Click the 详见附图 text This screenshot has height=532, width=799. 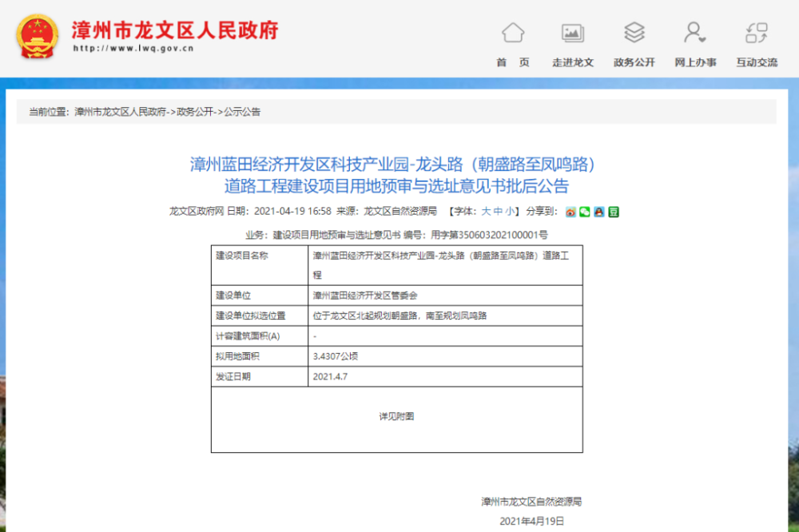click(396, 416)
